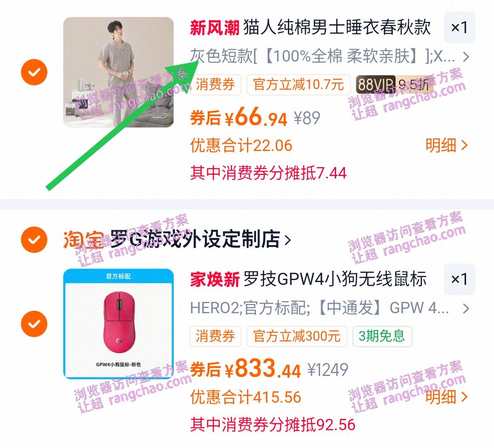Viewport: 494px width, 448px height.
Task: Open the pajamas product thumbnail
Action: coord(118,72)
